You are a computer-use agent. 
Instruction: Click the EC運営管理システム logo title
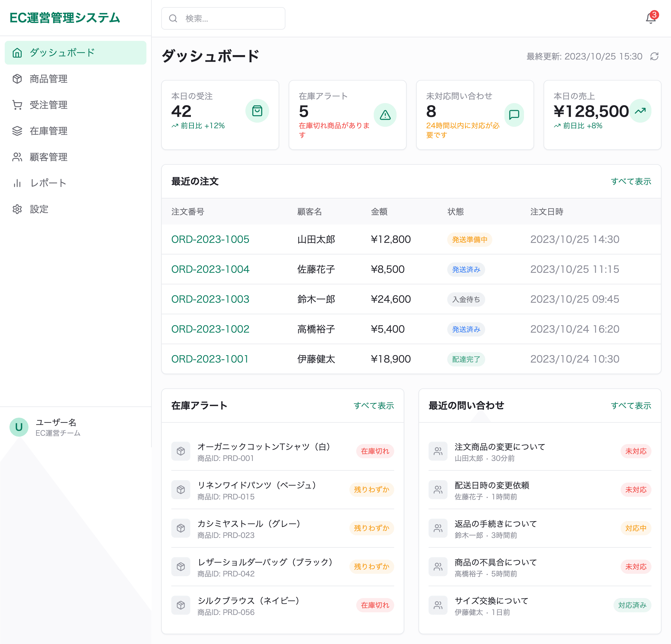pyautogui.click(x=65, y=18)
